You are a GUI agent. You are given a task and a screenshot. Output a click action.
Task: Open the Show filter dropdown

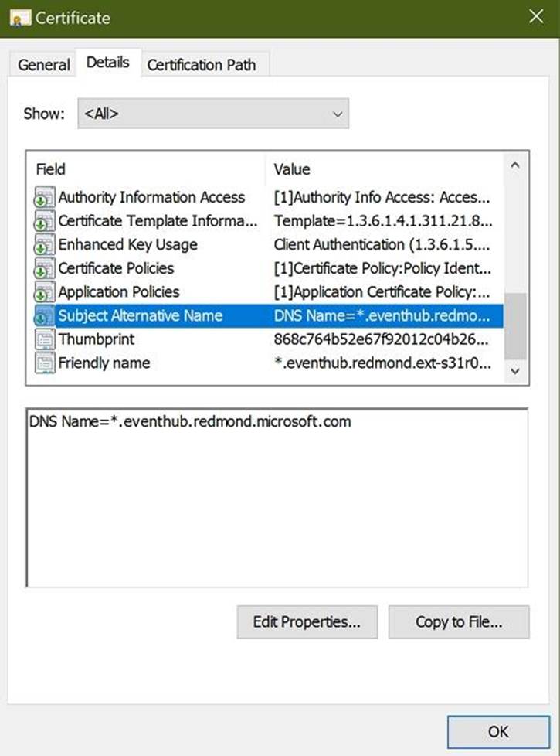213,114
